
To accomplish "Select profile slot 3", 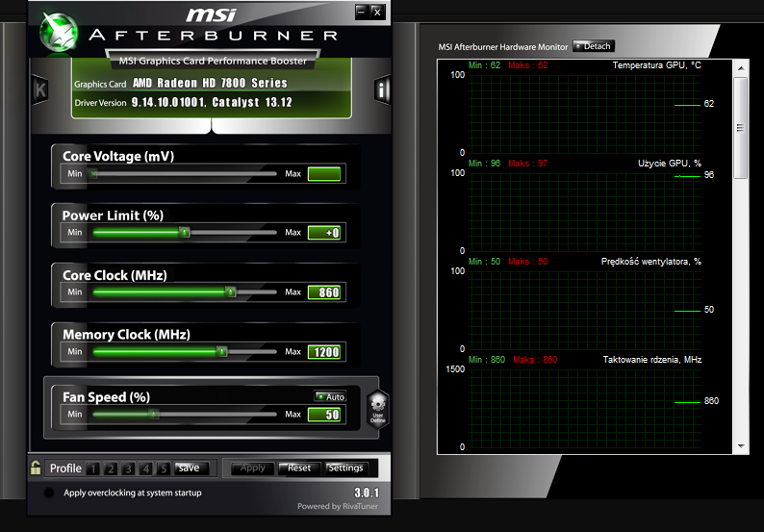I will [128, 469].
